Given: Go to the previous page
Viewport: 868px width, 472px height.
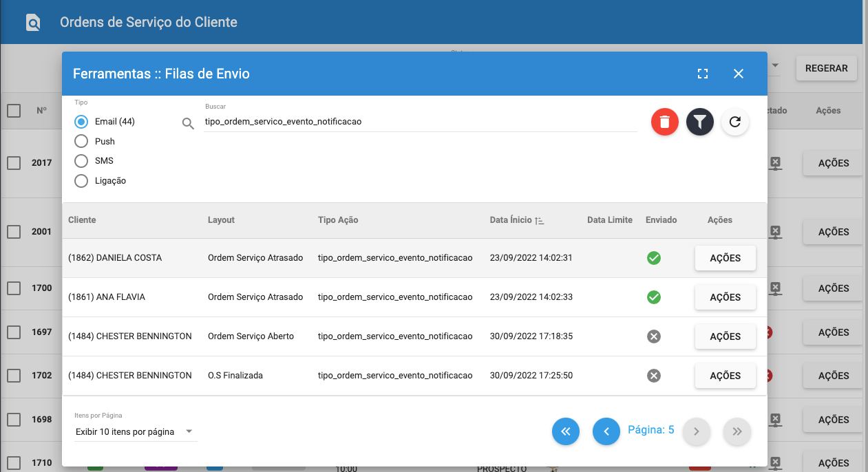Looking at the screenshot, I should pyautogui.click(x=606, y=431).
